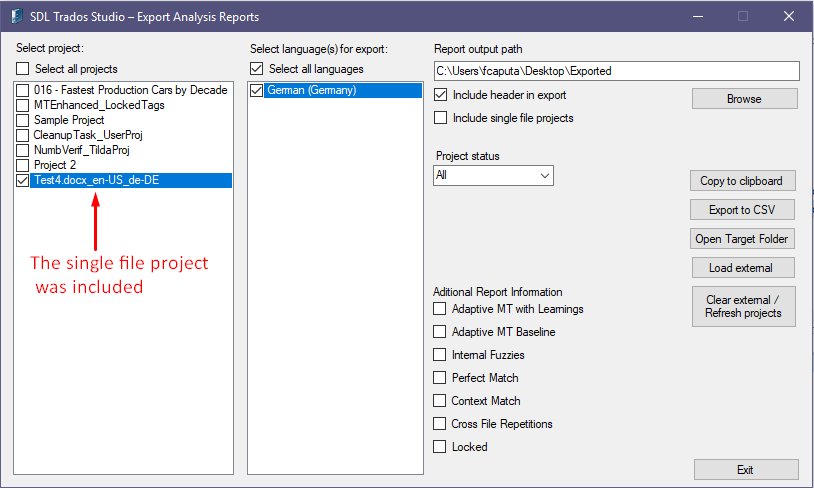Tick the Context Match checkbox
The height and width of the screenshot is (488, 814).
click(x=439, y=401)
